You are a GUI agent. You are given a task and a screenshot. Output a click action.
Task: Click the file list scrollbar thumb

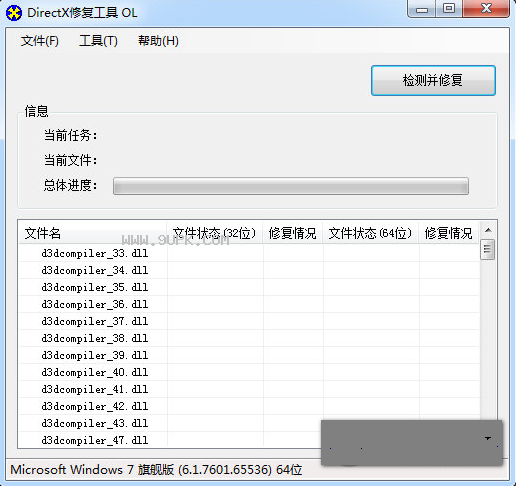[488, 249]
